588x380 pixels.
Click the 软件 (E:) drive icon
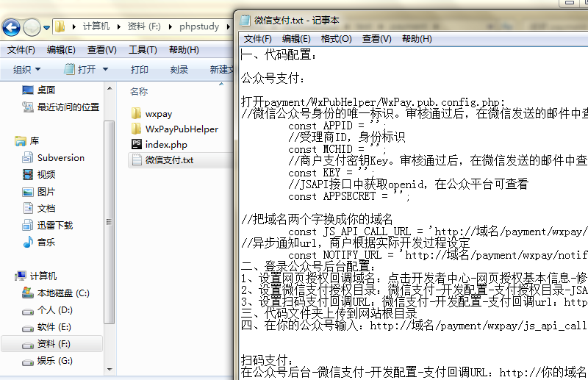tap(28, 329)
